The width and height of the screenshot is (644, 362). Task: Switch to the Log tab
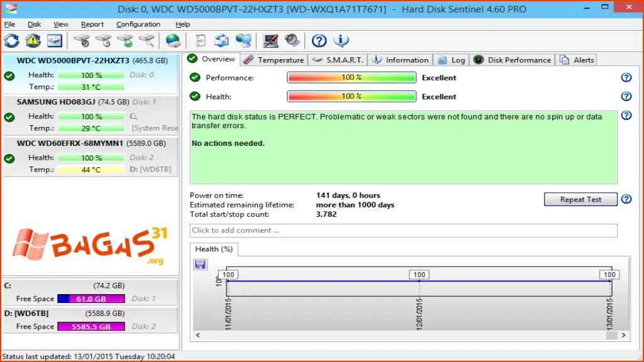tap(451, 60)
